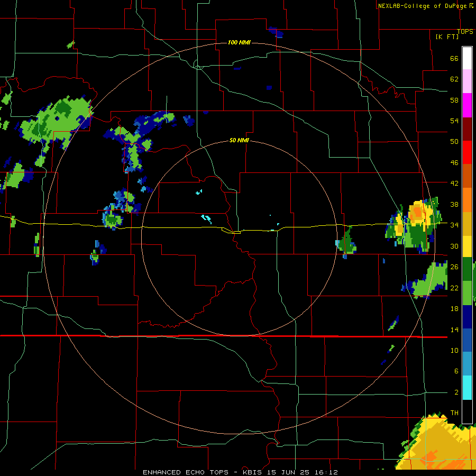
Task: Choose the gold legend swatch
Action: pyautogui.click(x=467, y=224)
